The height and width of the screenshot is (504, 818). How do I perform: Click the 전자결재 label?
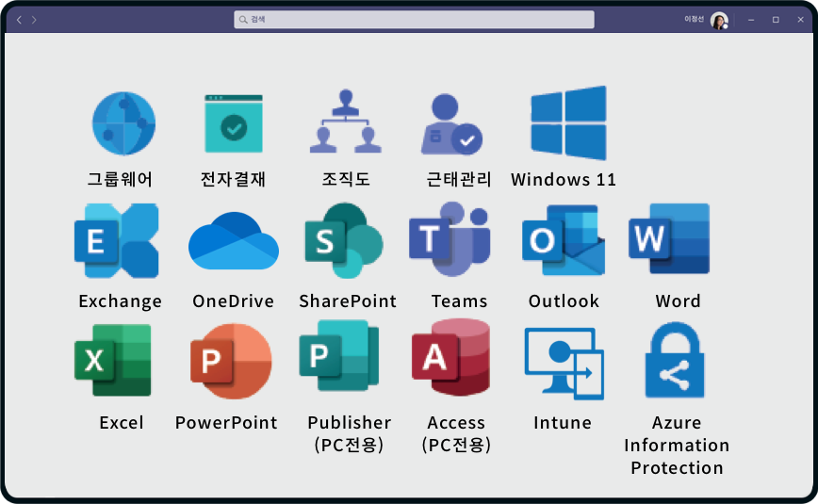coord(233,179)
